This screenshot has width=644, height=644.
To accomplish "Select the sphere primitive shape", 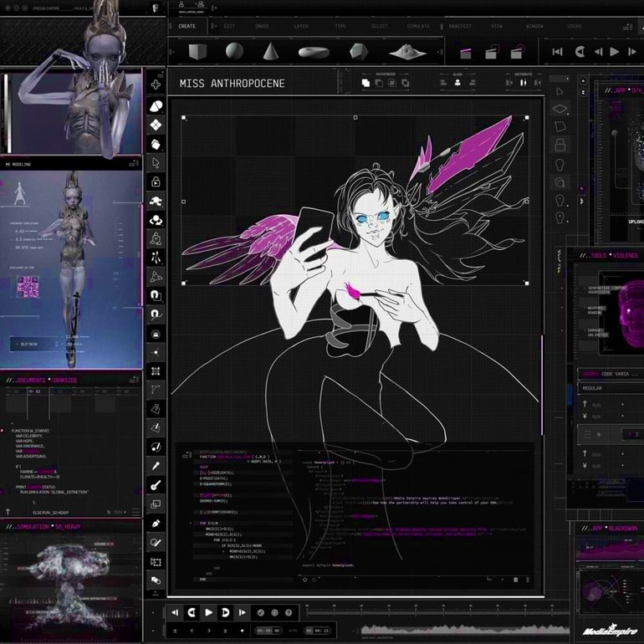I will tap(234, 52).
